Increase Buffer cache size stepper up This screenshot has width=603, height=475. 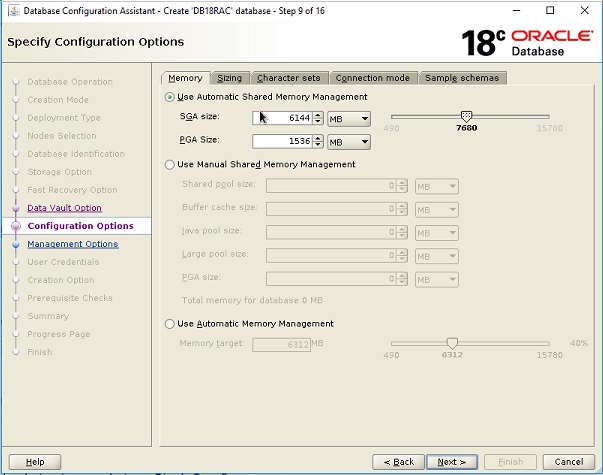[402, 206]
